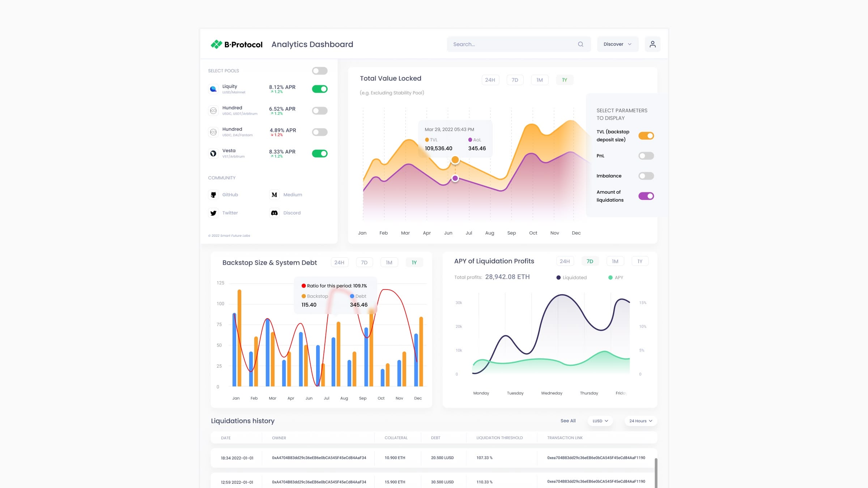Viewport: 868px width, 488px height.
Task: Disable the Liquity pool toggle
Action: 320,89
